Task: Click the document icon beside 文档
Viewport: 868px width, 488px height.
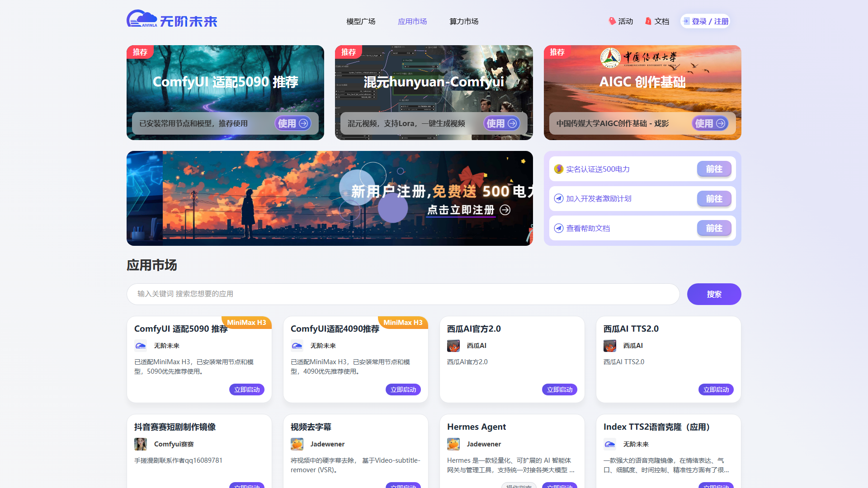Action: (x=648, y=21)
